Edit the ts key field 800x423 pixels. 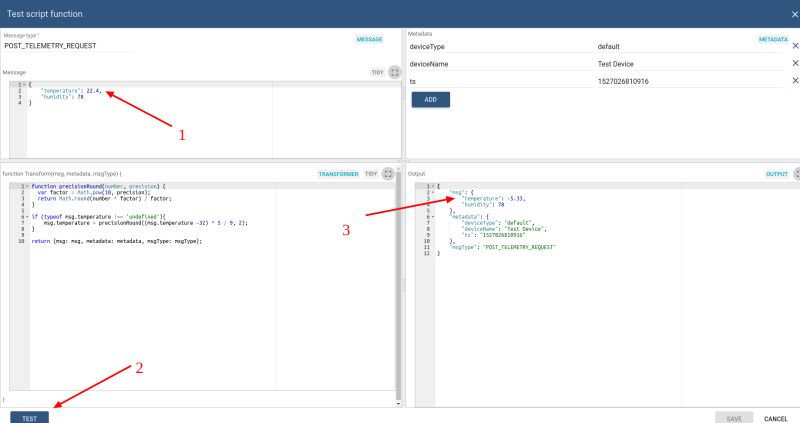pyautogui.click(x=501, y=81)
